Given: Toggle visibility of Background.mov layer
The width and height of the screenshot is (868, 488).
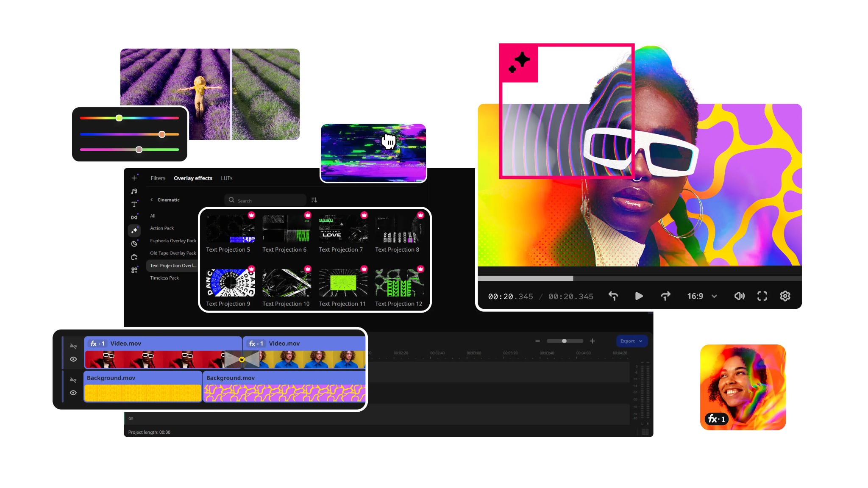Looking at the screenshot, I should pos(72,393).
